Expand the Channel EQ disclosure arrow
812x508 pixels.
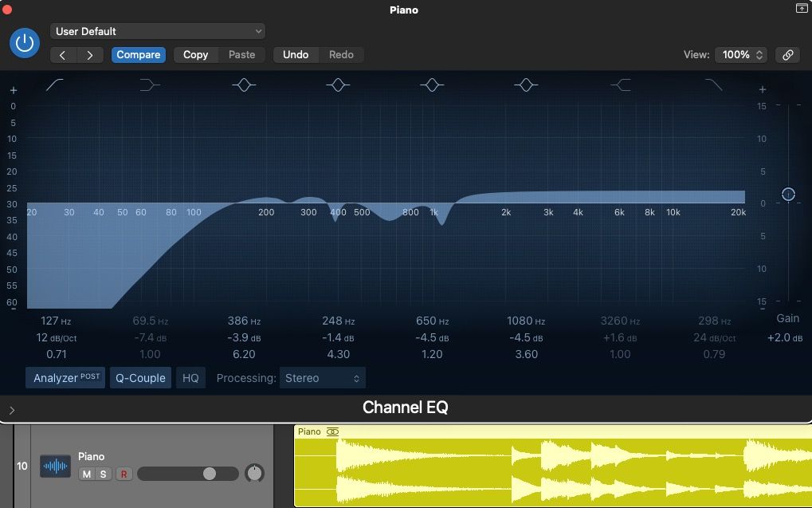12,410
